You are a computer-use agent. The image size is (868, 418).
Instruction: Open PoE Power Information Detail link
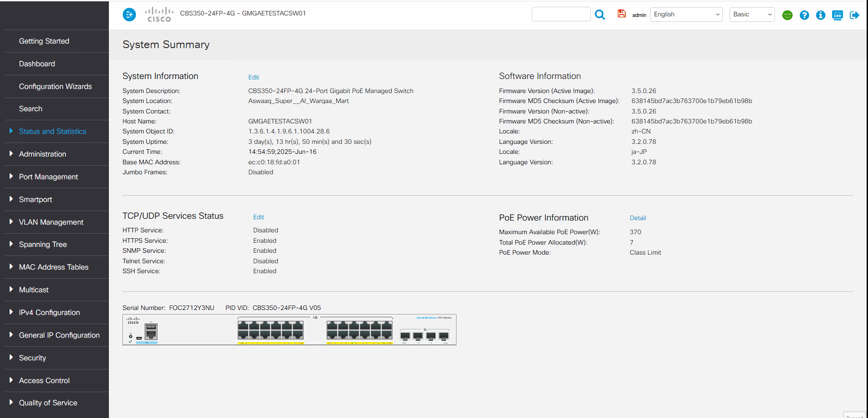(638, 218)
